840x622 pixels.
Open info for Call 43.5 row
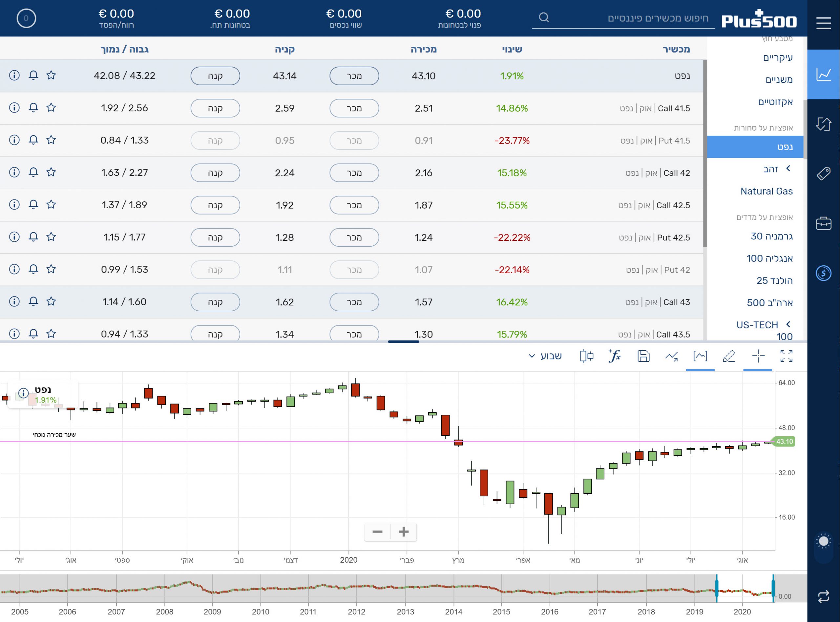pos(14,334)
